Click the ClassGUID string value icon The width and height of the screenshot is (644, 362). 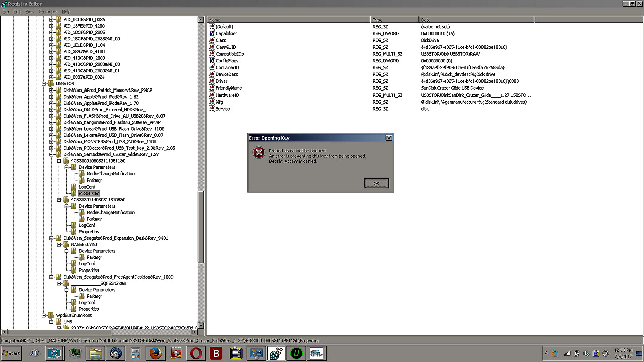(x=212, y=47)
